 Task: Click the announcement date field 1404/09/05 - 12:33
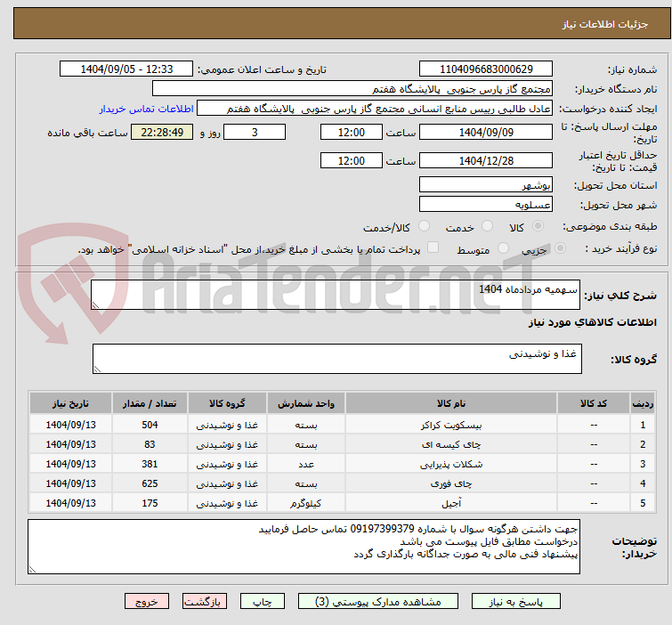pos(126,69)
